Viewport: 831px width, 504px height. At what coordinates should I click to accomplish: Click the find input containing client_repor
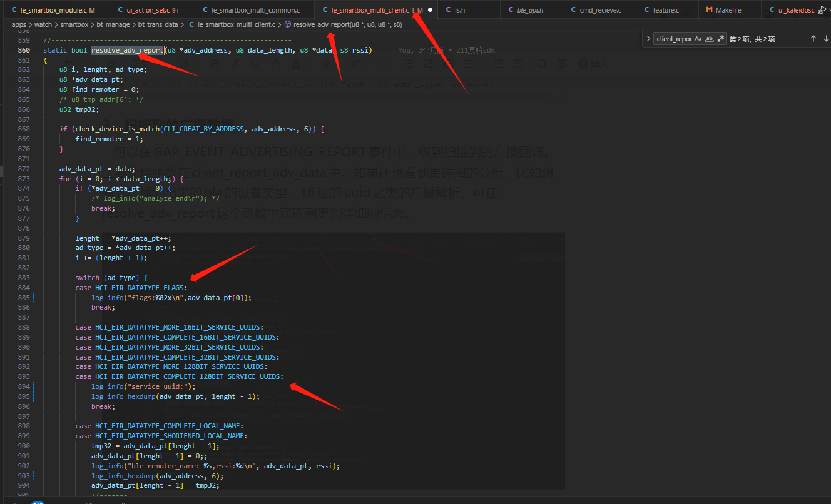[674, 39]
